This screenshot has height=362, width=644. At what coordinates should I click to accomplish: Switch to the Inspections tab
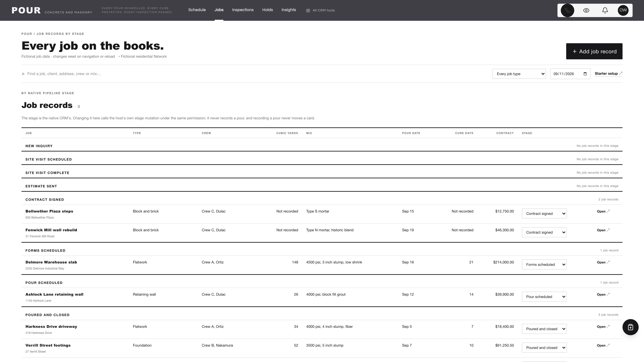243,10
